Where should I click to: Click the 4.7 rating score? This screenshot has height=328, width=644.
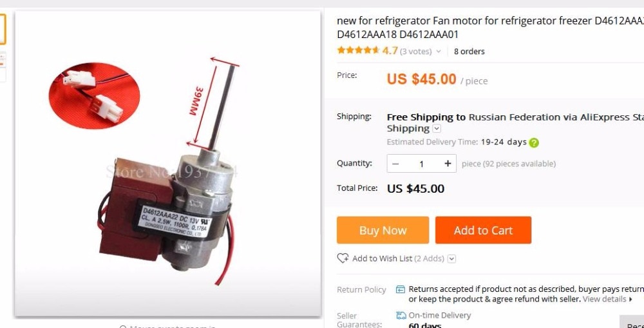(390, 50)
